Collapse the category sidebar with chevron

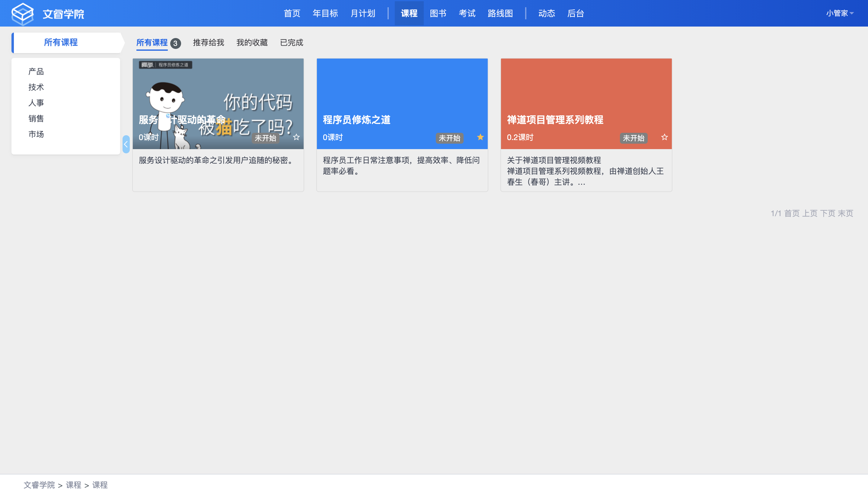point(126,145)
